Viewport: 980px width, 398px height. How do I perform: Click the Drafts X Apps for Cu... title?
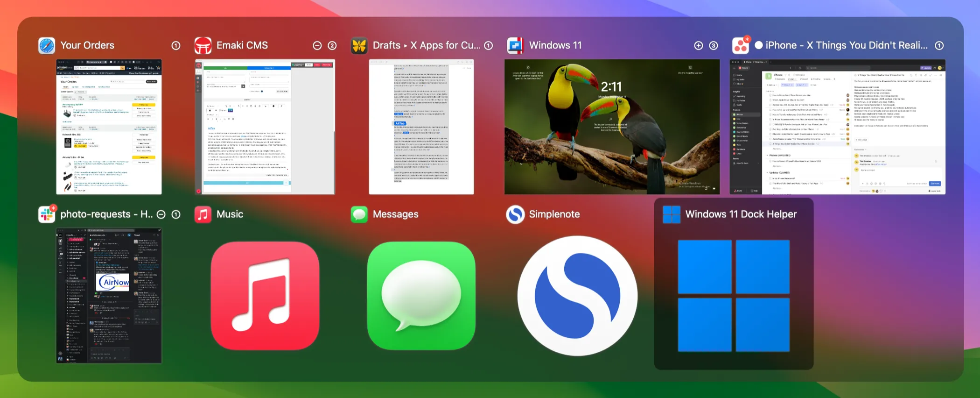(x=427, y=45)
